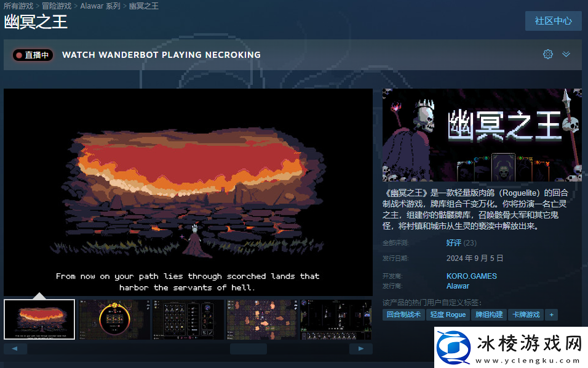Image resolution: width=588 pixels, height=368 pixels.
Task: Open the KORO.GAMES developer link
Action: coord(471,276)
